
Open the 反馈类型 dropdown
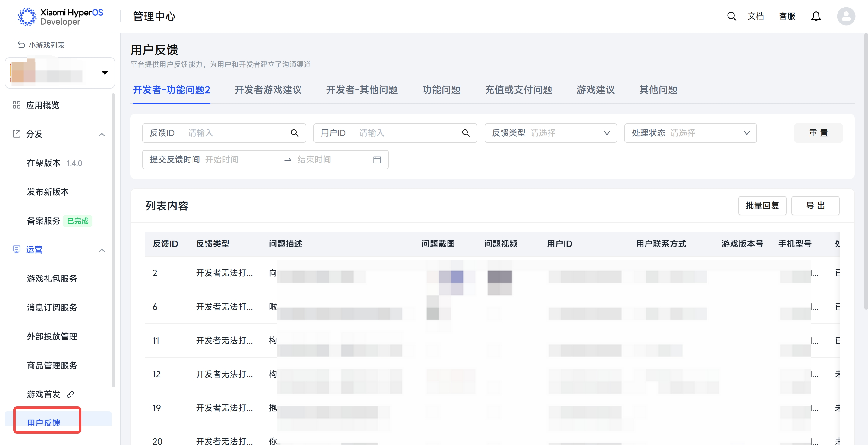click(x=551, y=133)
